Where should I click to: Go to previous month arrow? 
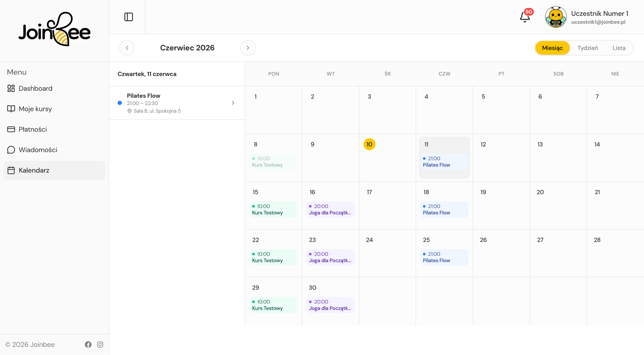[127, 48]
